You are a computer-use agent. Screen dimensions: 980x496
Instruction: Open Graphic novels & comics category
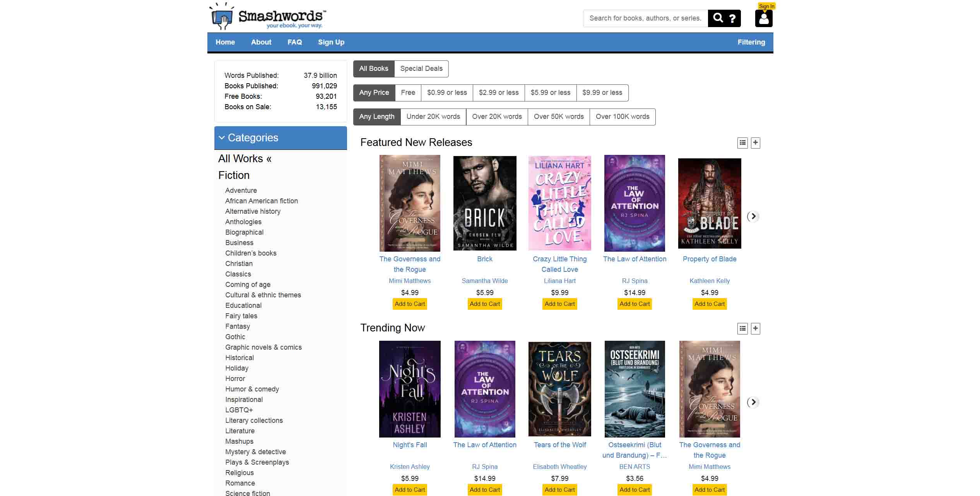263,347
